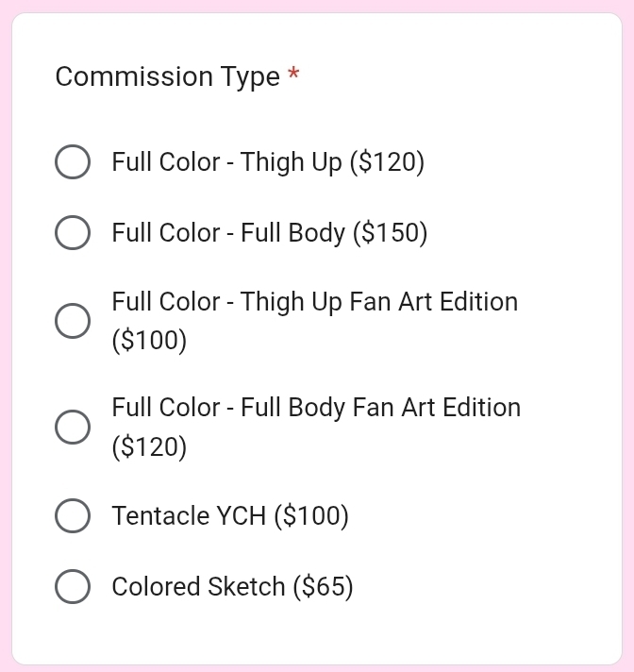The width and height of the screenshot is (634, 672).
Task: Click the ($120) price under Full Body Fan Art
Action: (149, 445)
